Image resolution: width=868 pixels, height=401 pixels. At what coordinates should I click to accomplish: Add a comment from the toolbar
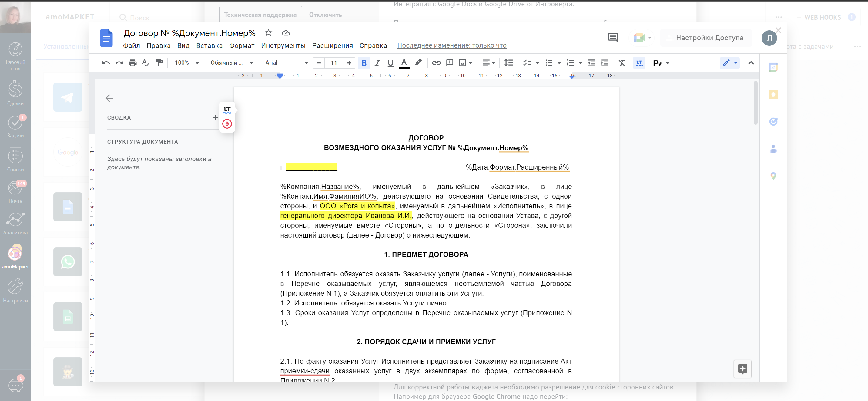coord(450,63)
